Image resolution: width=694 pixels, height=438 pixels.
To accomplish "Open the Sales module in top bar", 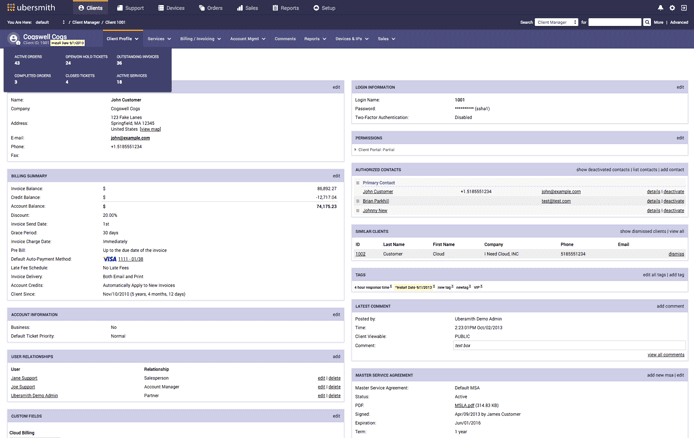I will [247, 8].
